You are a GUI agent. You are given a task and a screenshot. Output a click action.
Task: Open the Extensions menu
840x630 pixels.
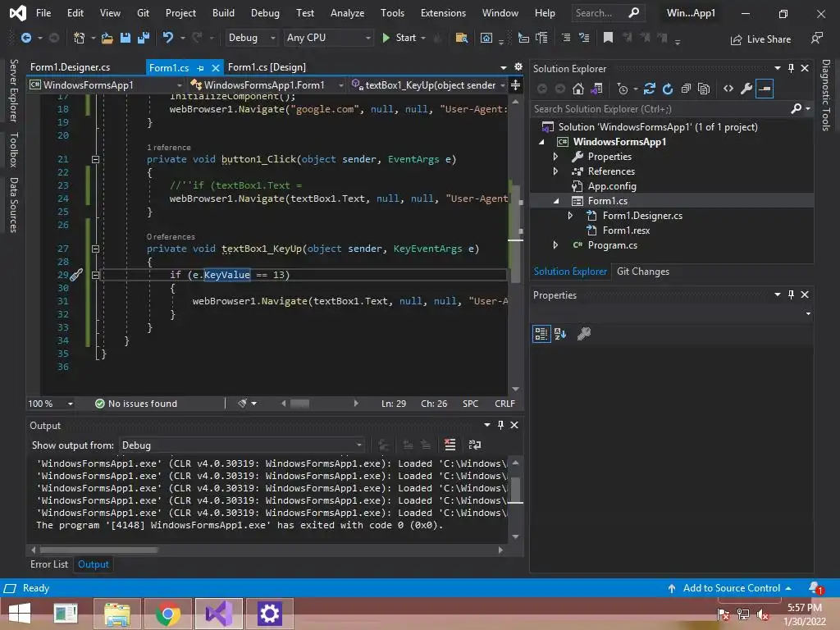pos(443,13)
